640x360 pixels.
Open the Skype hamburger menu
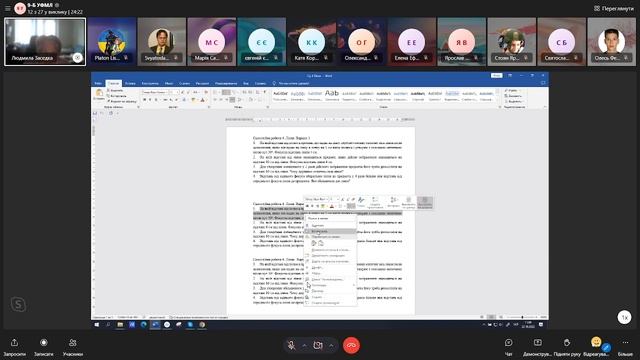click(7, 8)
